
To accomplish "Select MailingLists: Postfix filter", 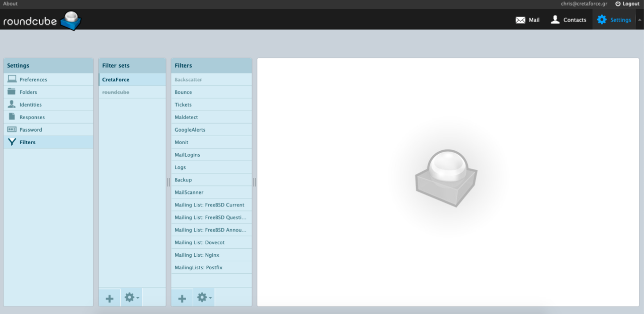I will point(211,268).
